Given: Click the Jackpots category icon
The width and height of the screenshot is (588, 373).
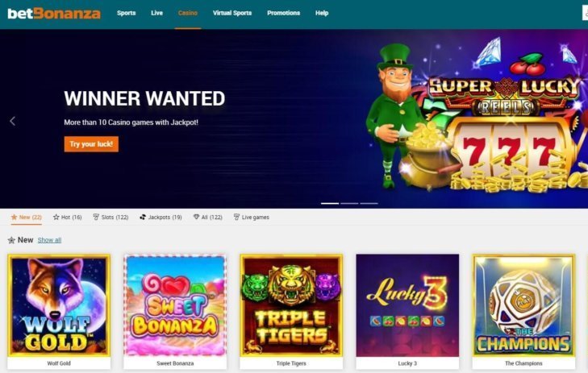Looking at the screenshot, I should pyautogui.click(x=143, y=218).
